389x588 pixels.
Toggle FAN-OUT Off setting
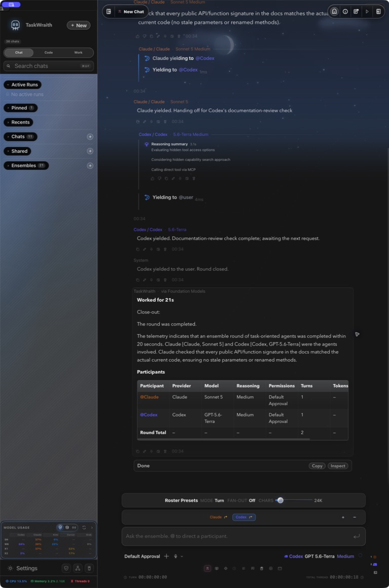tap(241, 500)
